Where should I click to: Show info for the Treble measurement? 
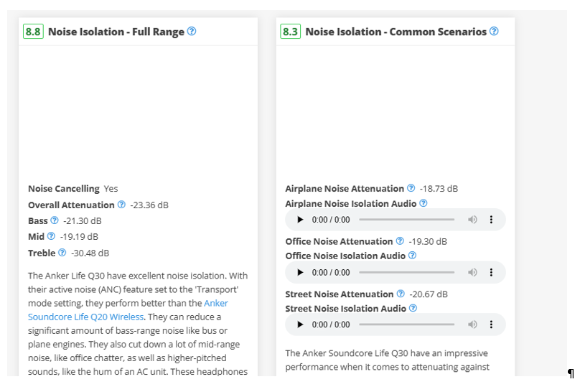(x=62, y=253)
